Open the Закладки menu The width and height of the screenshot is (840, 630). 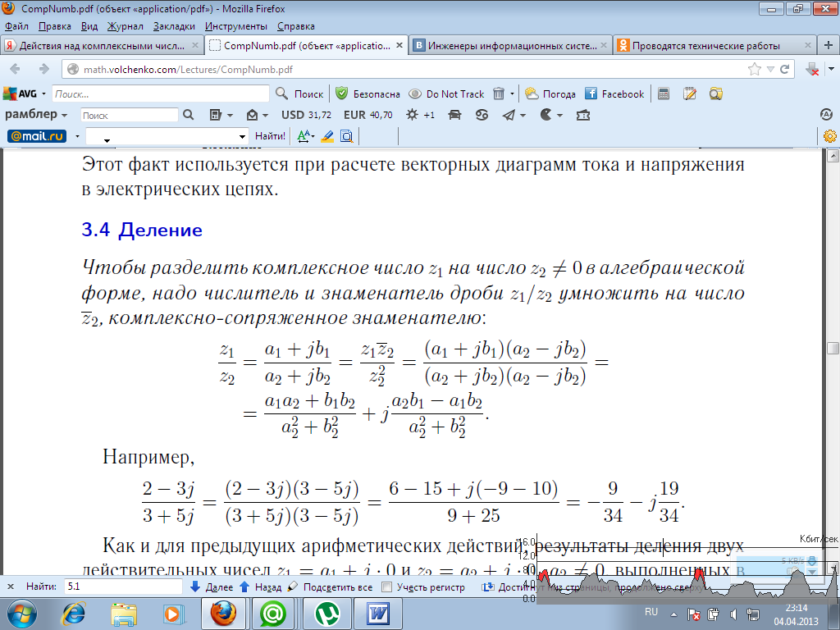(174, 26)
